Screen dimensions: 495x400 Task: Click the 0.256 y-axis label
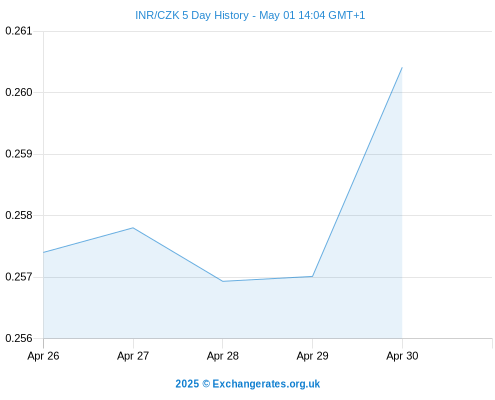(x=19, y=338)
